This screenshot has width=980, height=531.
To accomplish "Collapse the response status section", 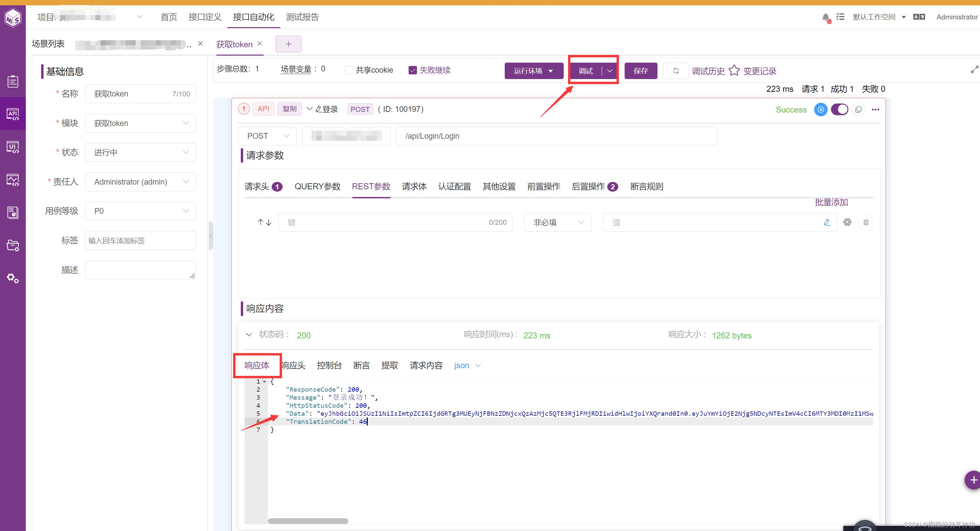I will 249,335.
